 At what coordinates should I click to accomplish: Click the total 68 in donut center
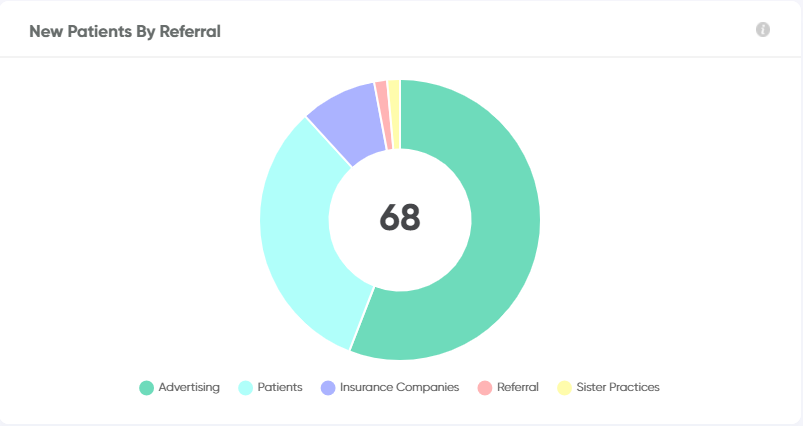point(400,218)
